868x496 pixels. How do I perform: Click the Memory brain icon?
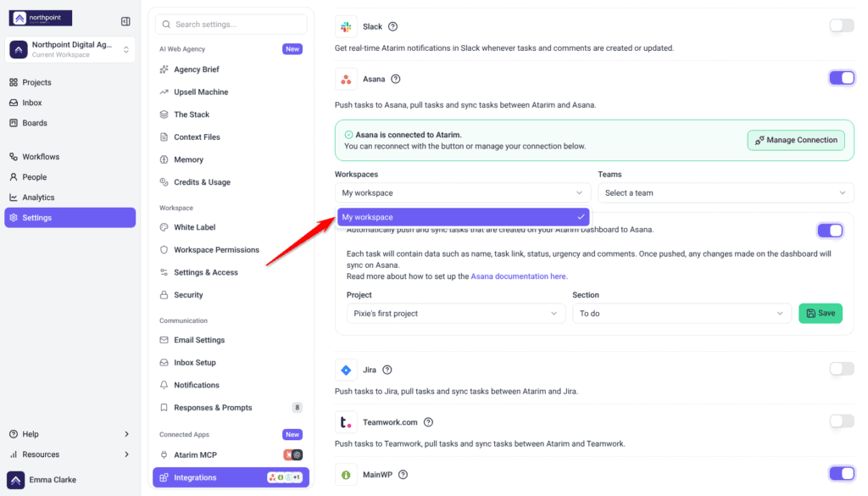164,159
